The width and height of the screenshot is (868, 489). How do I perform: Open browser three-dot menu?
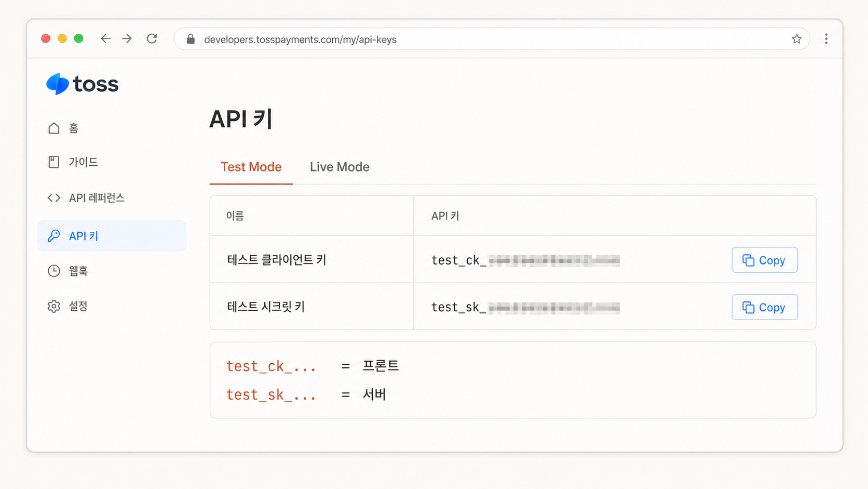click(826, 39)
